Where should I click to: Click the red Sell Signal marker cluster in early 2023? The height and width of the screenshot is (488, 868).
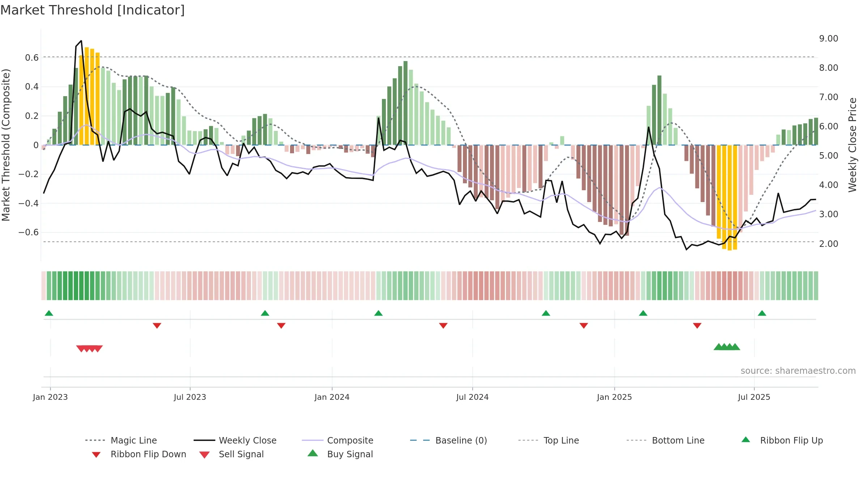[x=89, y=348]
